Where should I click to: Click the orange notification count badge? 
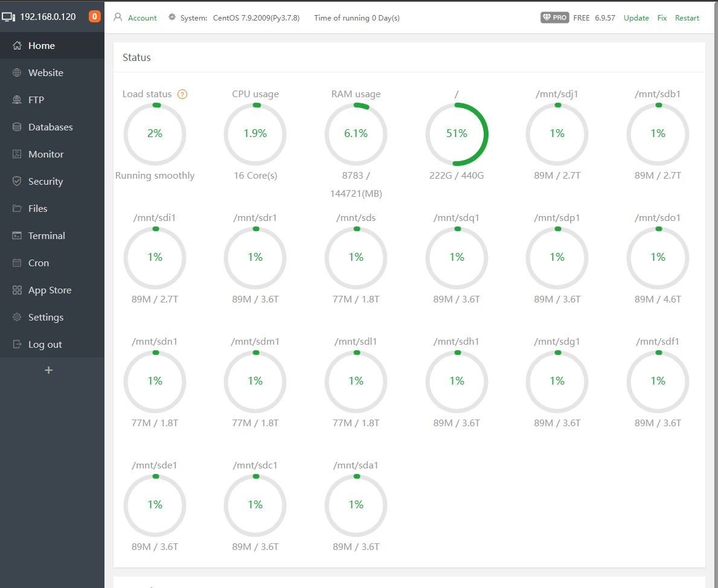pos(95,17)
